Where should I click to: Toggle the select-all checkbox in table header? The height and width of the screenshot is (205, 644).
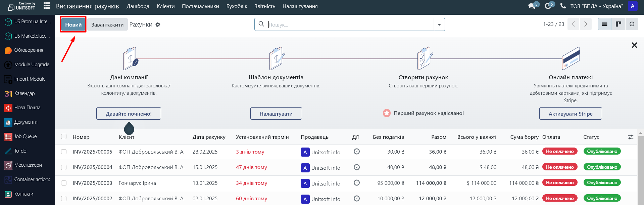(x=64, y=137)
